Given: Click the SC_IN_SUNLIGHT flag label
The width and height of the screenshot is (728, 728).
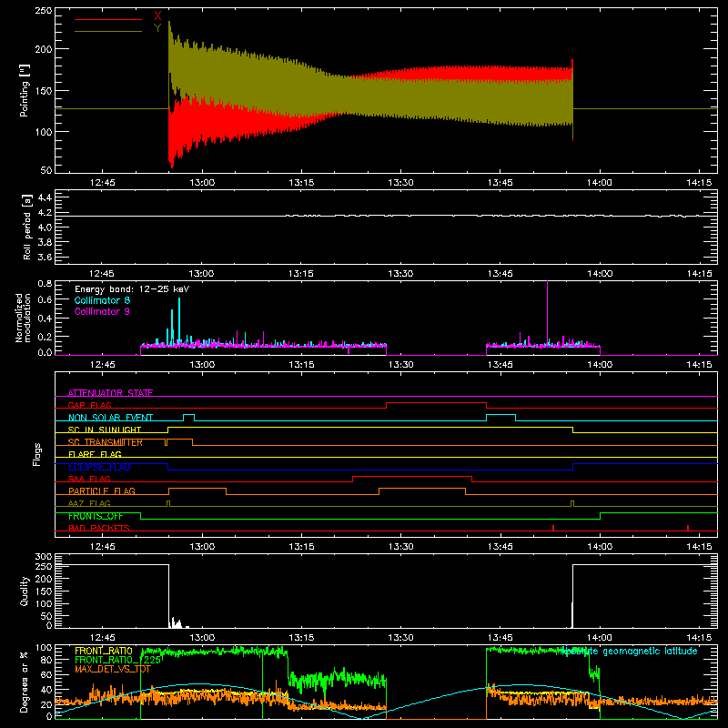Looking at the screenshot, I should (x=105, y=430).
